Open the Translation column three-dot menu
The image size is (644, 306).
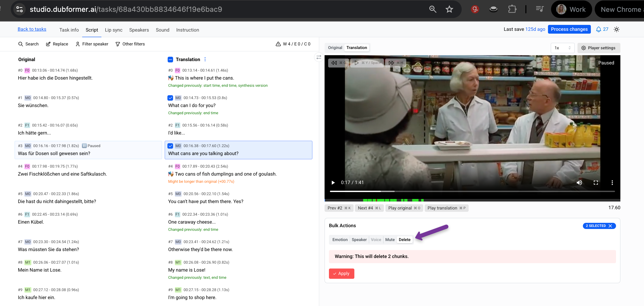click(205, 59)
